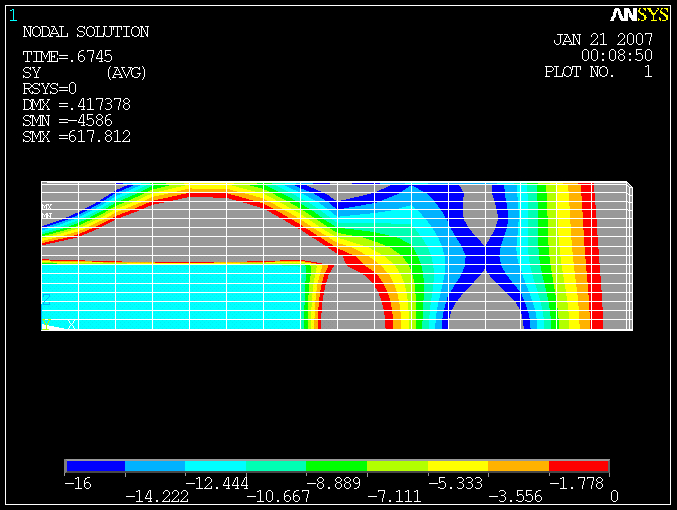Click the -10.667 legend value
This screenshot has height=510, width=677.
(x=278, y=497)
